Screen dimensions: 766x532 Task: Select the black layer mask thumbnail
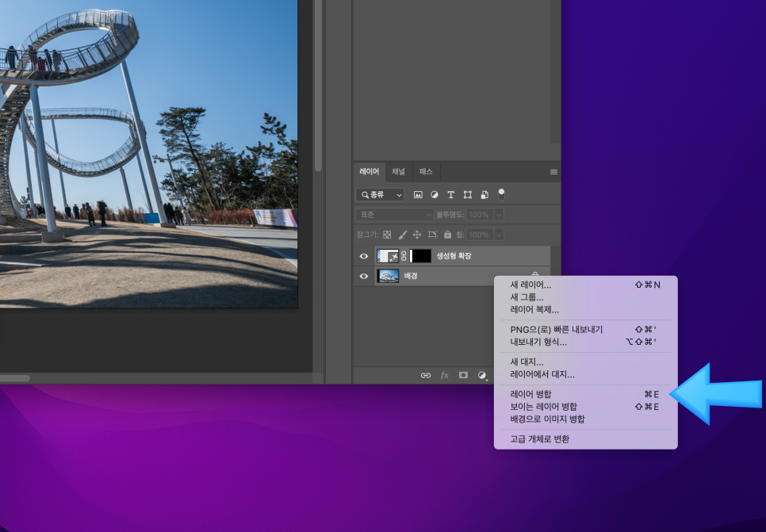(420, 256)
